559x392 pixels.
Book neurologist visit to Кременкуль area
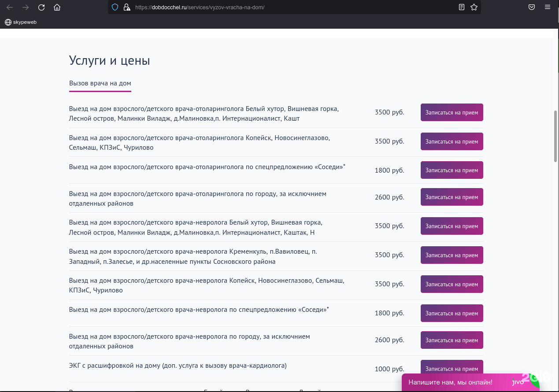tap(452, 255)
